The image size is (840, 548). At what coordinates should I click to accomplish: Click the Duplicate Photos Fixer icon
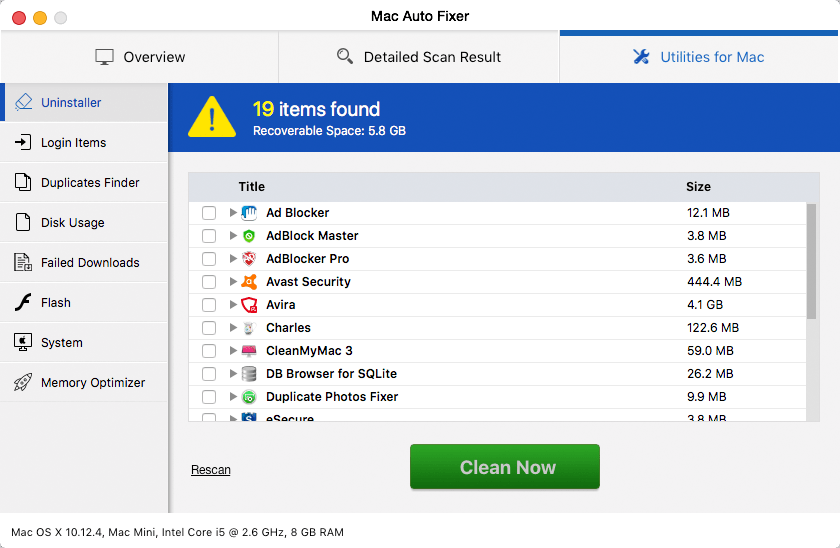[249, 397]
